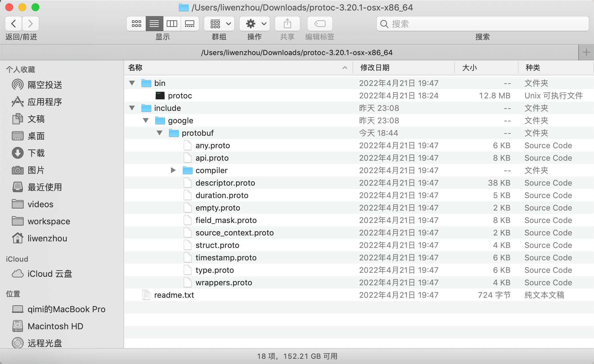The height and width of the screenshot is (364, 594).
Task: Select any.proto file
Action: point(359,145)
